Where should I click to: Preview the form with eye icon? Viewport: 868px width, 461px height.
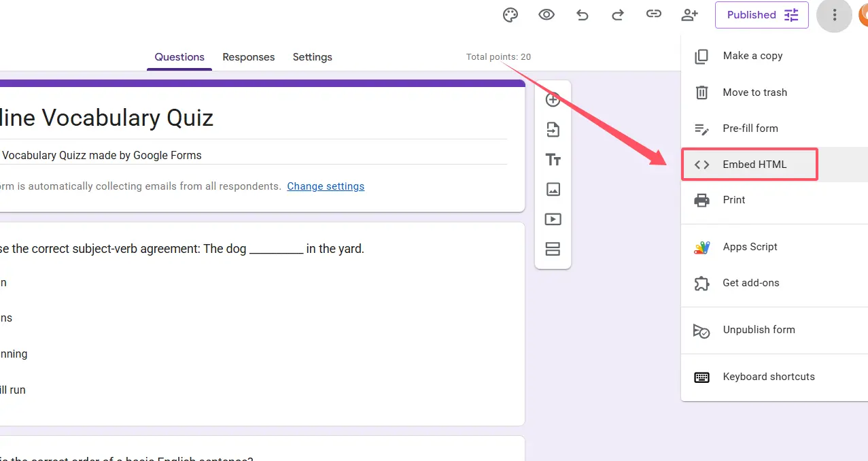(x=546, y=15)
